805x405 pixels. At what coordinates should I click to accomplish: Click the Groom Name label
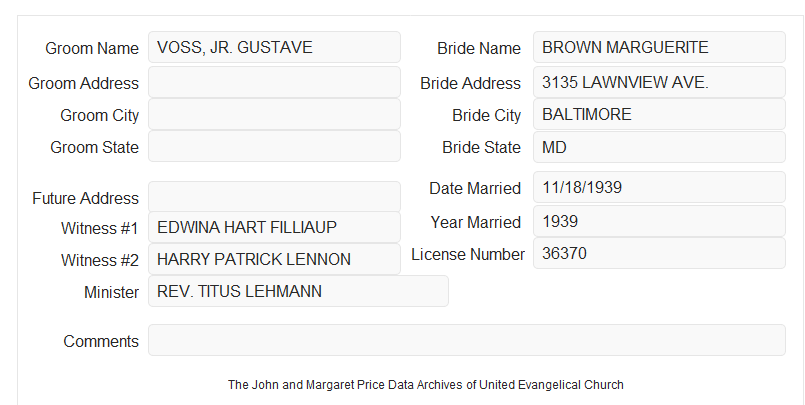[92, 48]
